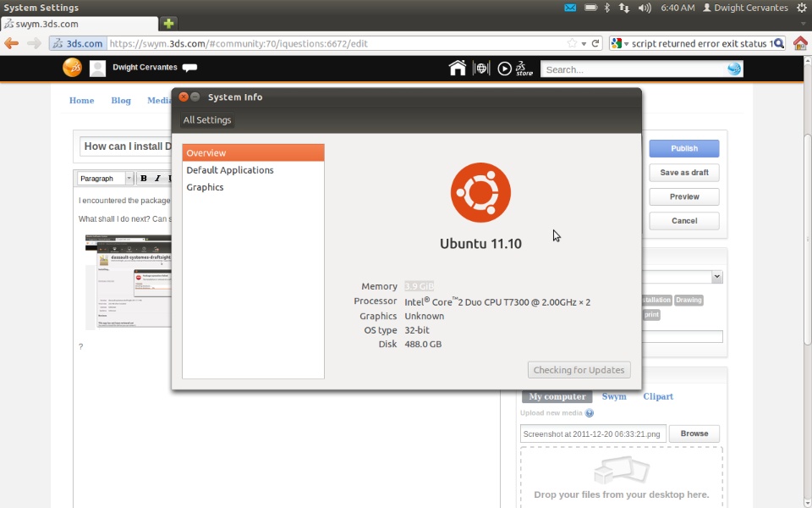The image size is (812, 508).
Task: Select Default Applications in System Info
Action: point(253,170)
